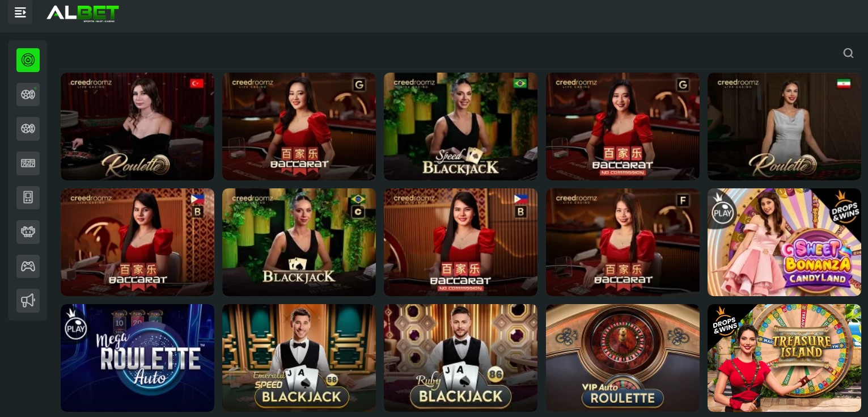Open Ruby Blackjack table
This screenshot has width=868, height=417.
point(460,358)
